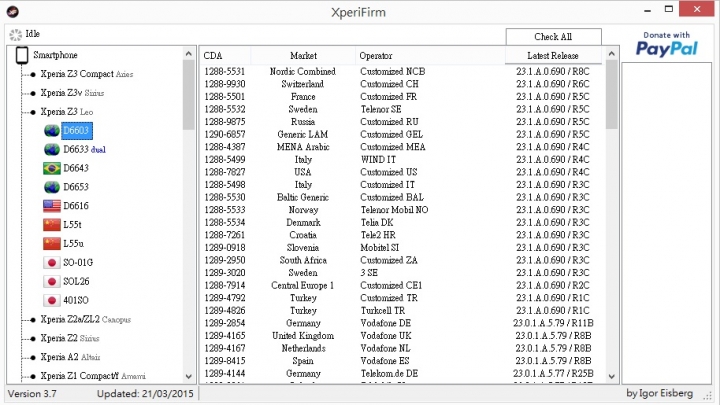
Task: Select the WIND IT firmware row
Action: [402, 160]
